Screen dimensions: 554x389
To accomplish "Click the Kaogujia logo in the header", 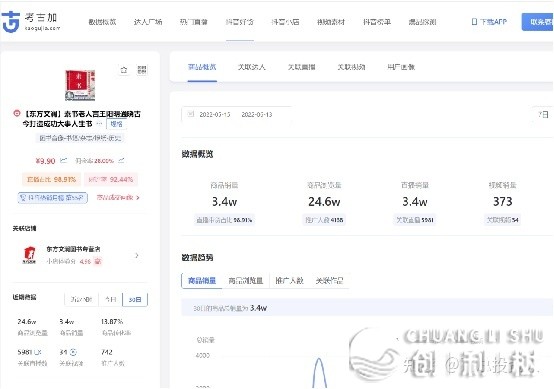I will coord(31,22).
